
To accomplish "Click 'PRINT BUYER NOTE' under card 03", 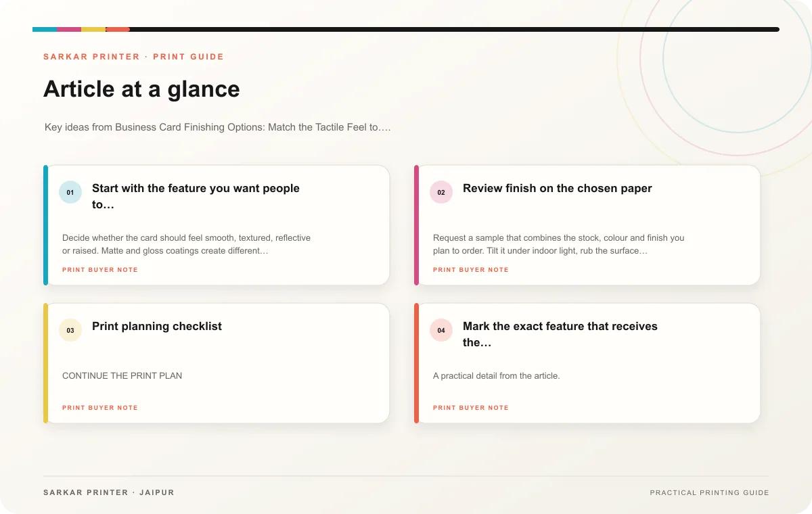I will [100, 408].
